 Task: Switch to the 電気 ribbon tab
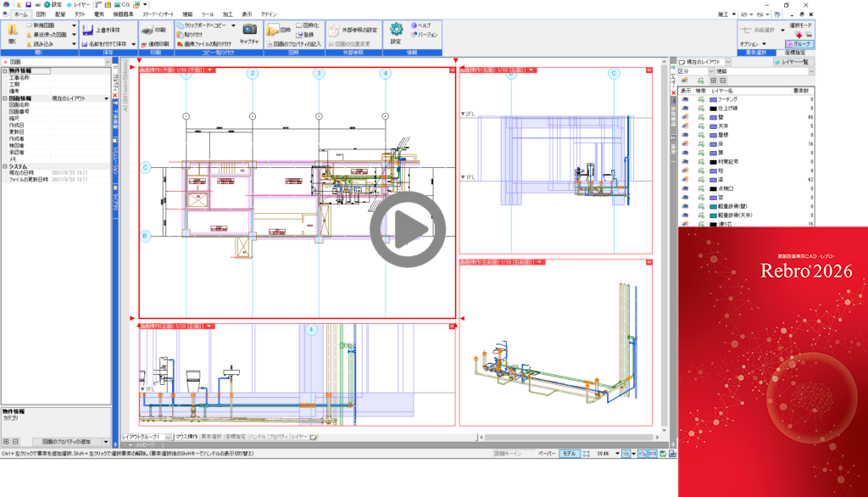coord(99,14)
